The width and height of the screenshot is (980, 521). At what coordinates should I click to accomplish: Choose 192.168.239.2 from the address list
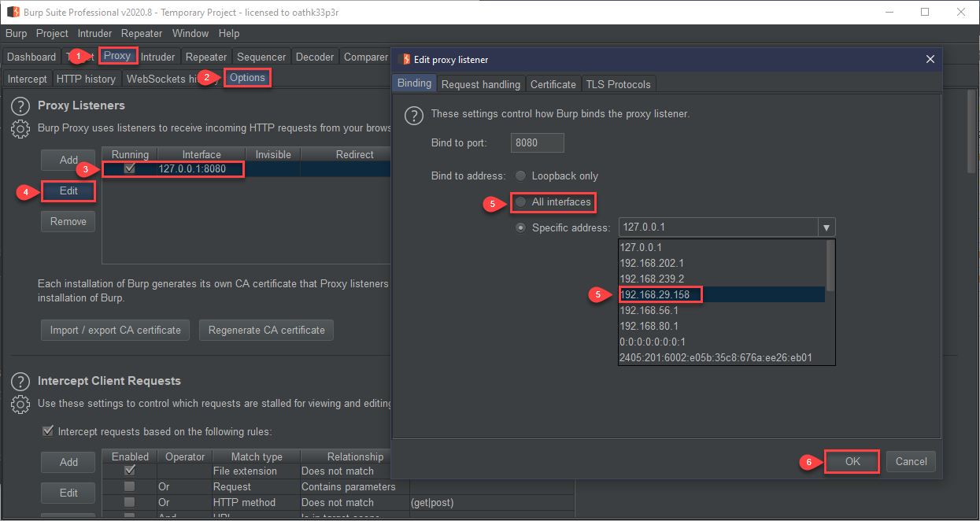722,279
